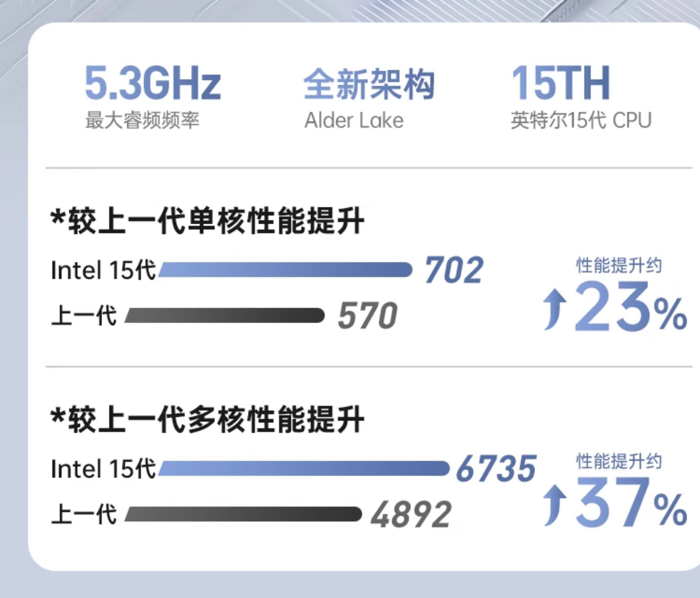The width and height of the screenshot is (700, 598).
Task: Click the Alder Lake label
Action: (354, 120)
